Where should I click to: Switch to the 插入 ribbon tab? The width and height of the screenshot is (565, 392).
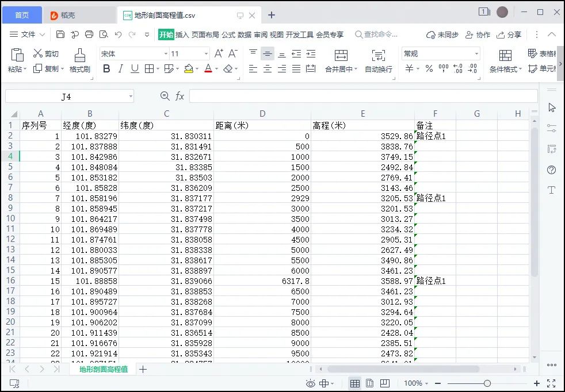pos(182,34)
